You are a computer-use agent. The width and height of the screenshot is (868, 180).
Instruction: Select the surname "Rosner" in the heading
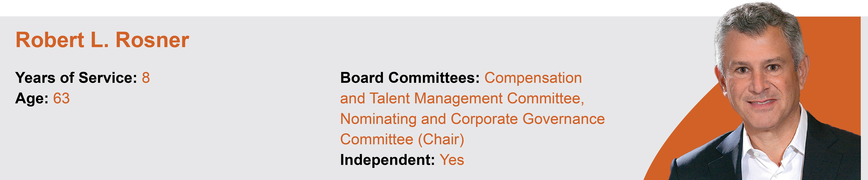(152, 40)
